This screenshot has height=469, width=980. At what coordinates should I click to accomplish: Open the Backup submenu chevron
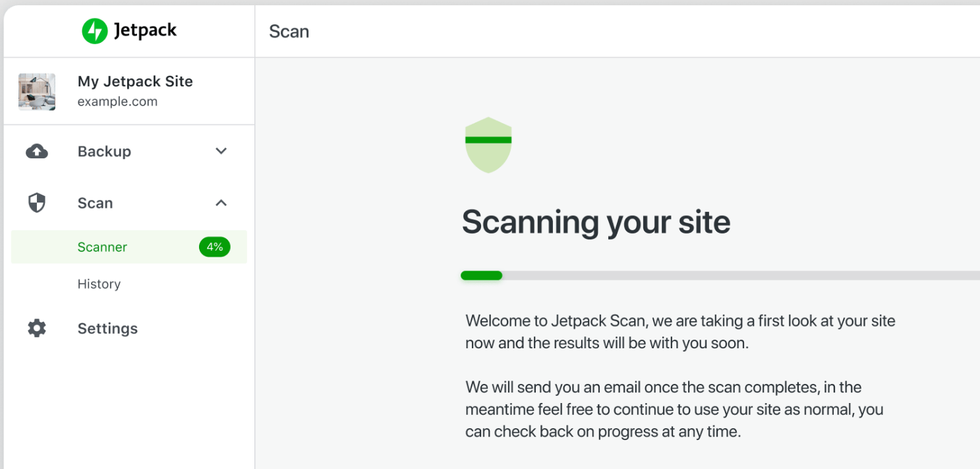pos(221,151)
